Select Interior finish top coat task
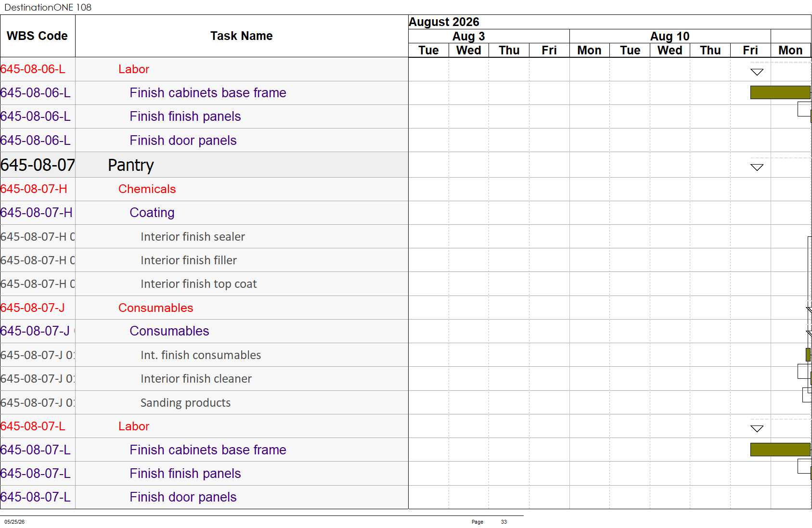The width and height of the screenshot is (812, 528). 198,284
